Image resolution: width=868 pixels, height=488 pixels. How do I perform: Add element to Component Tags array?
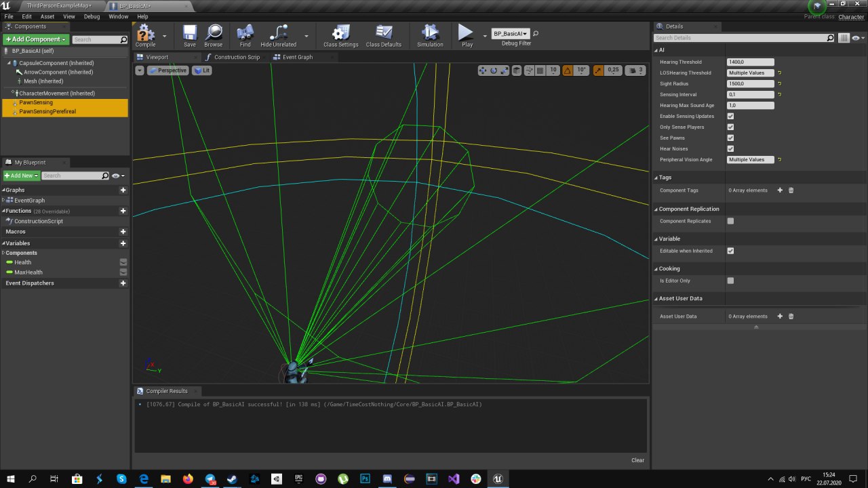tap(780, 190)
